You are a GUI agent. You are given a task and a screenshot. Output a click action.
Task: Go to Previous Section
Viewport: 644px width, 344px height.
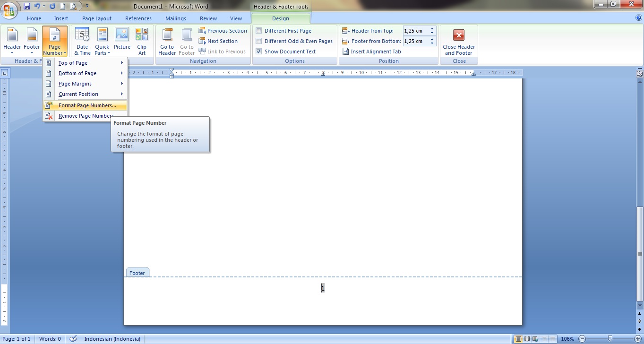223,31
